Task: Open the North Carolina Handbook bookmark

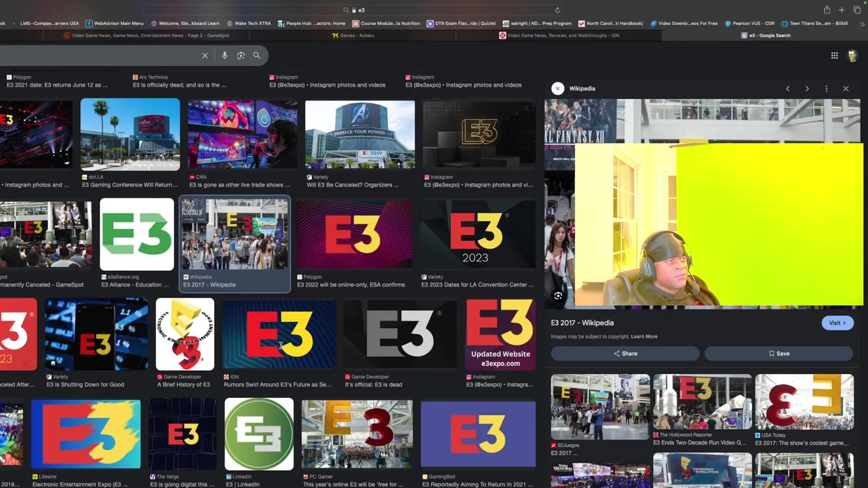Action: pyautogui.click(x=611, y=23)
